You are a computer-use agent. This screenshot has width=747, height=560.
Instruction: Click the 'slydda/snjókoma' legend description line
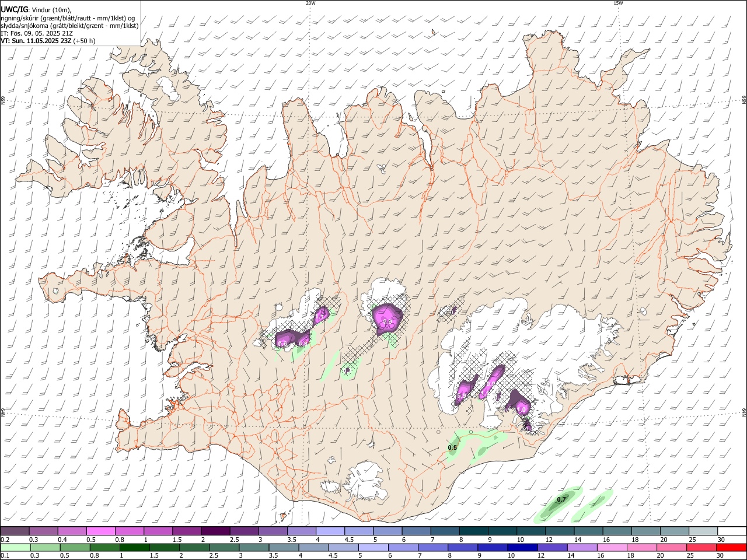pyautogui.click(x=69, y=26)
